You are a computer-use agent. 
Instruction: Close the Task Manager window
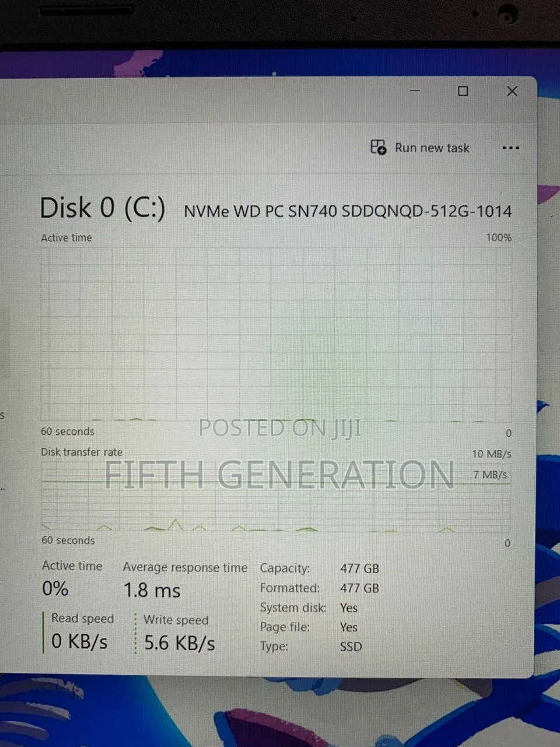[x=512, y=91]
